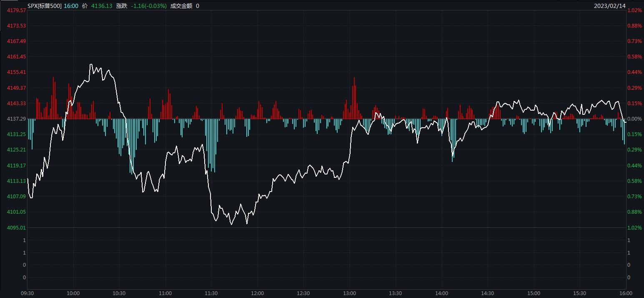This screenshot has height=298, width=644.
Task: Click the 4179.57 top price label
Action: (x=16, y=10)
